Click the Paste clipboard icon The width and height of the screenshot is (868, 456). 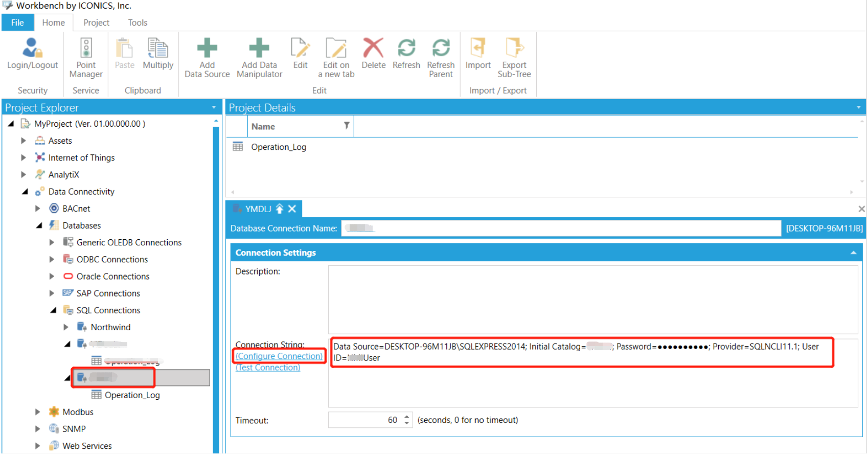tap(124, 48)
